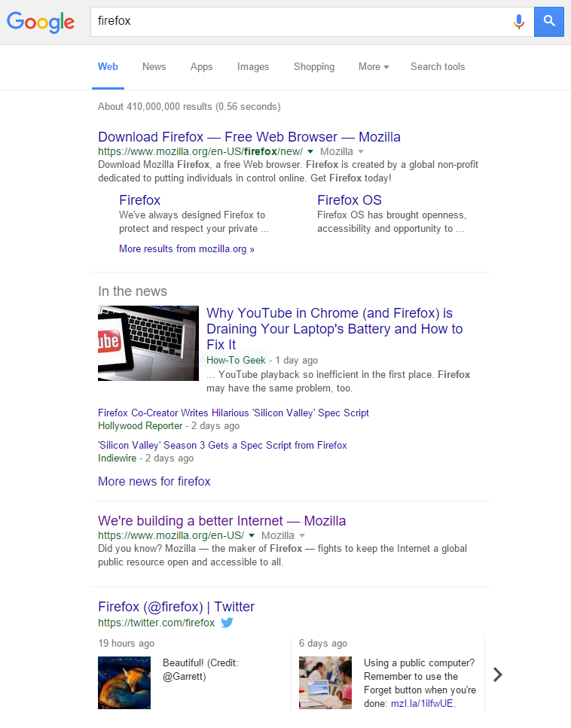Open the Firefox sitelink
Screen dimensions: 571x728
[139, 200]
